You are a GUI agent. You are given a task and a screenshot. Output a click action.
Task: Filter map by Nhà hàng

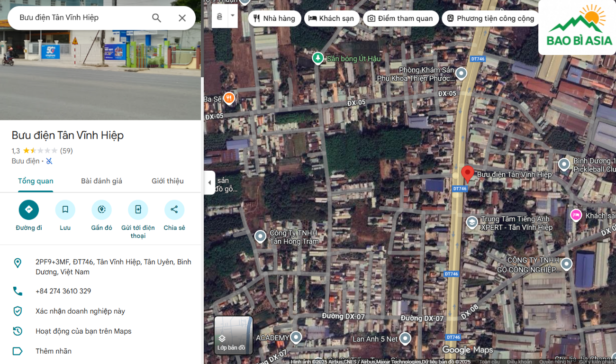click(x=274, y=18)
